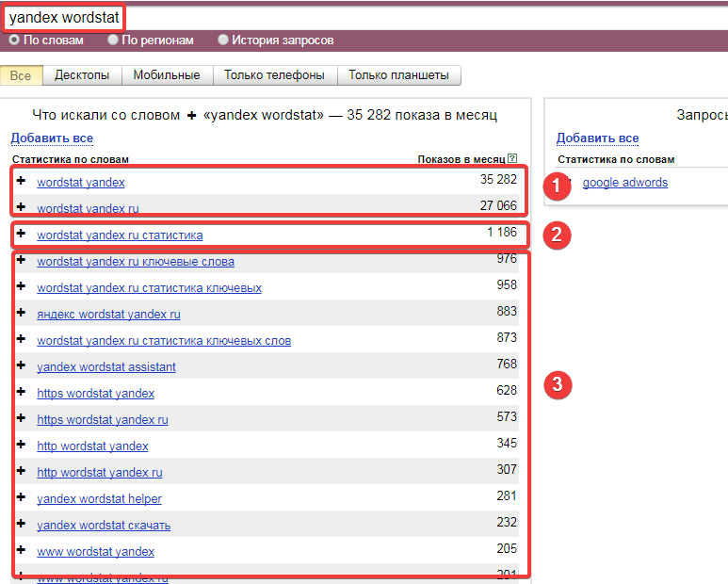The image size is (728, 584).
Task: Switch to 'Мобильные' tab
Action: click(x=167, y=75)
